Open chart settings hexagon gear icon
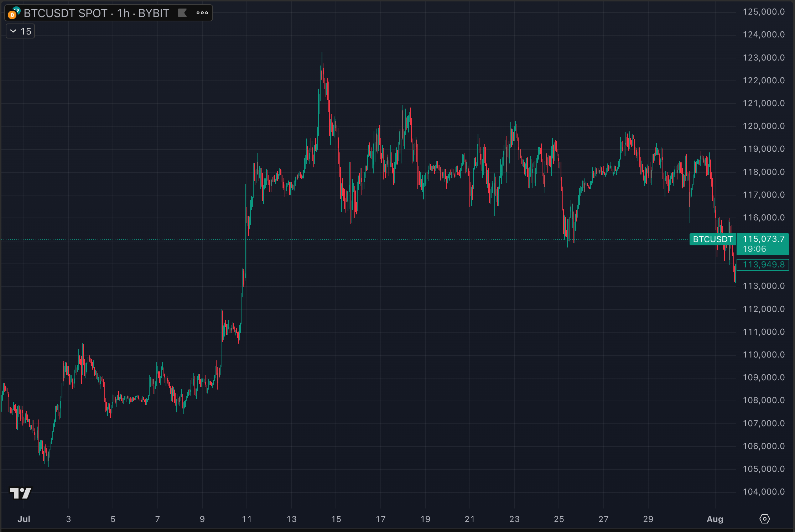Viewport: 795px width, 532px height. (x=764, y=519)
